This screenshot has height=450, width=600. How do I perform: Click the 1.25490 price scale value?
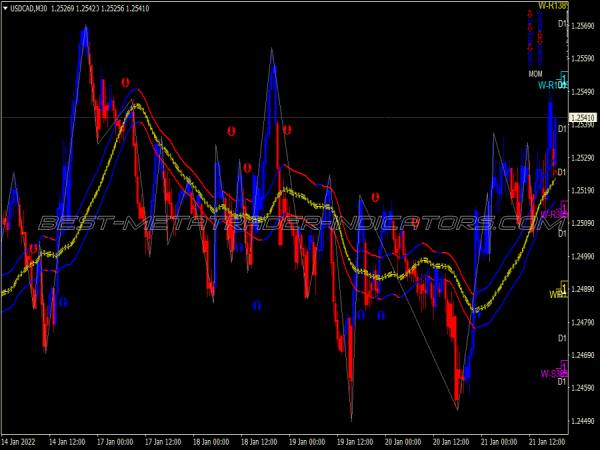click(x=583, y=92)
